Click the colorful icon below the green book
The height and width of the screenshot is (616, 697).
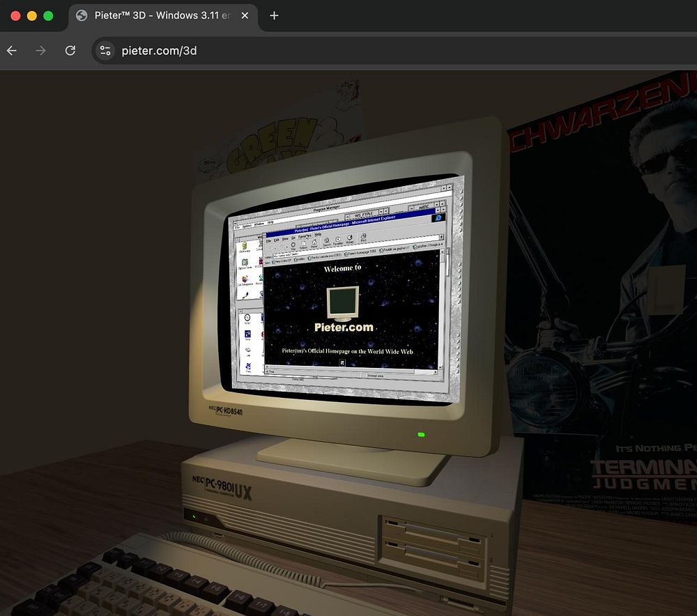click(245, 279)
